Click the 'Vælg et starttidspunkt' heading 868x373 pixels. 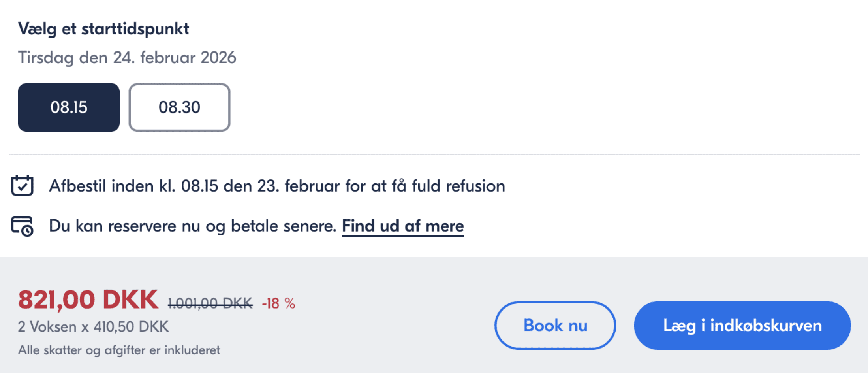pyautogui.click(x=104, y=28)
